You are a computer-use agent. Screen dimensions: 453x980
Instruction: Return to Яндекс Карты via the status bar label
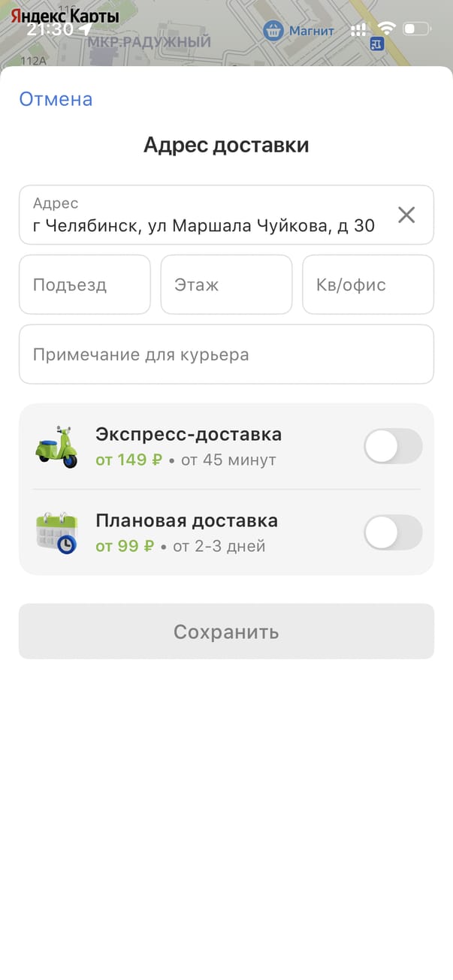click(65, 15)
